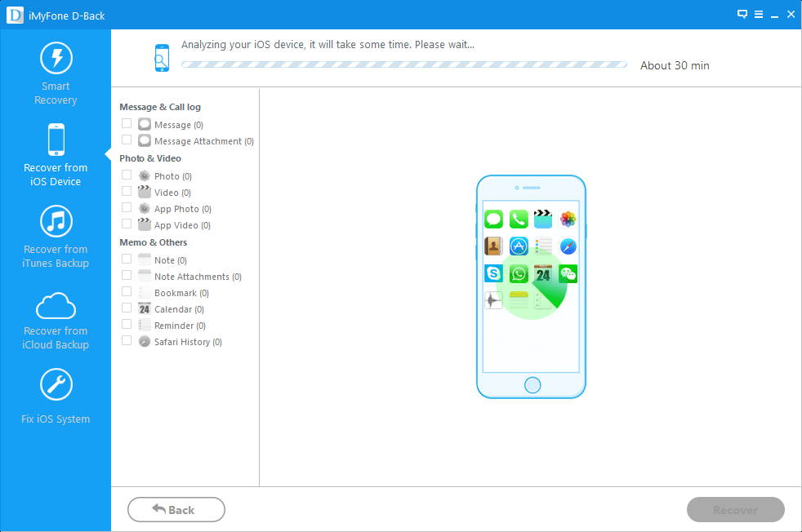Screen dimensions: 802x532
Task: Click the Contacts book icon on illustration
Action: pyautogui.click(x=493, y=246)
